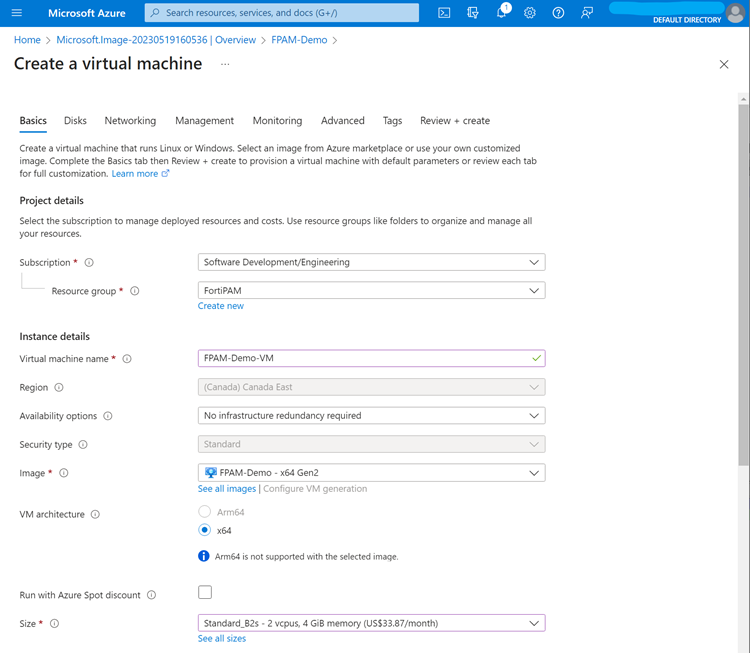Launch Cloud Shell from the top bar
Viewport: 751px width, 654px height.
point(444,13)
